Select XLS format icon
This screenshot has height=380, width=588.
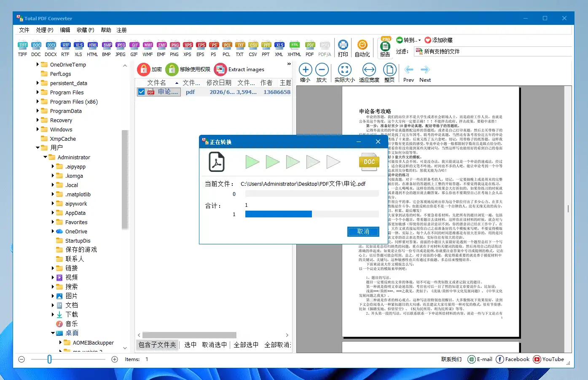click(x=79, y=49)
